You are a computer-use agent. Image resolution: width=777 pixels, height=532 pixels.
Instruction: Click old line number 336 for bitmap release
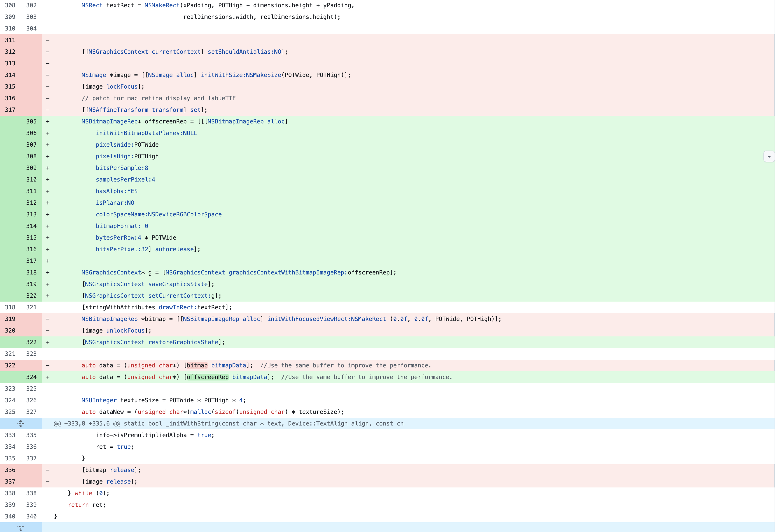10,470
